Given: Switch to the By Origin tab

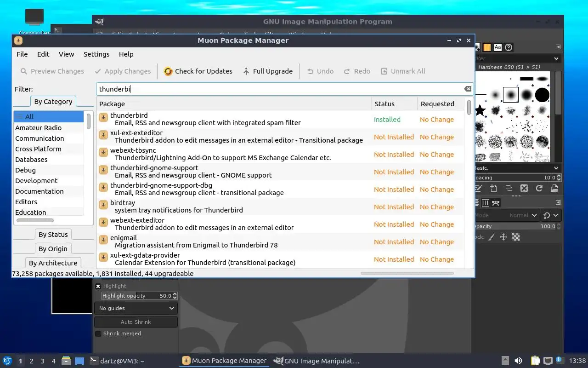Looking at the screenshot, I should [53, 249].
